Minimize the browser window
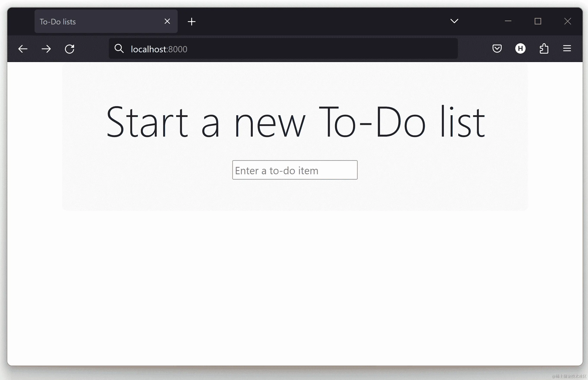Image resolution: width=588 pixels, height=380 pixels. [508, 21]
